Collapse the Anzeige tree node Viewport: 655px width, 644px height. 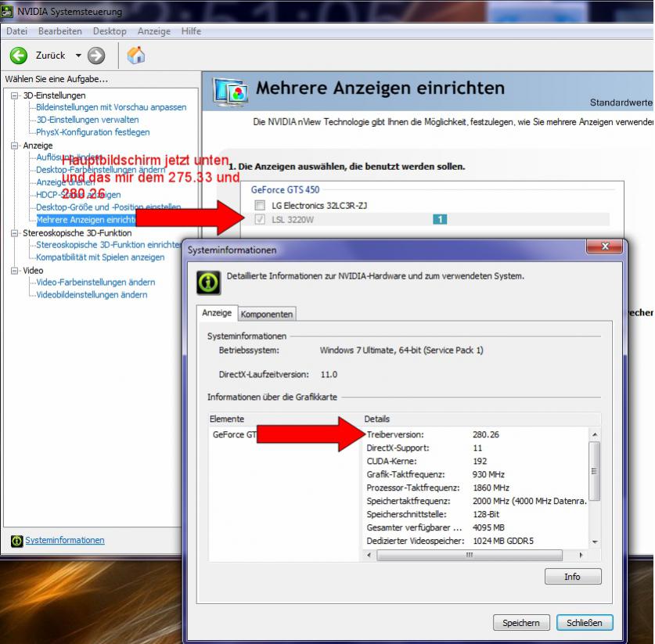(15, 146)
